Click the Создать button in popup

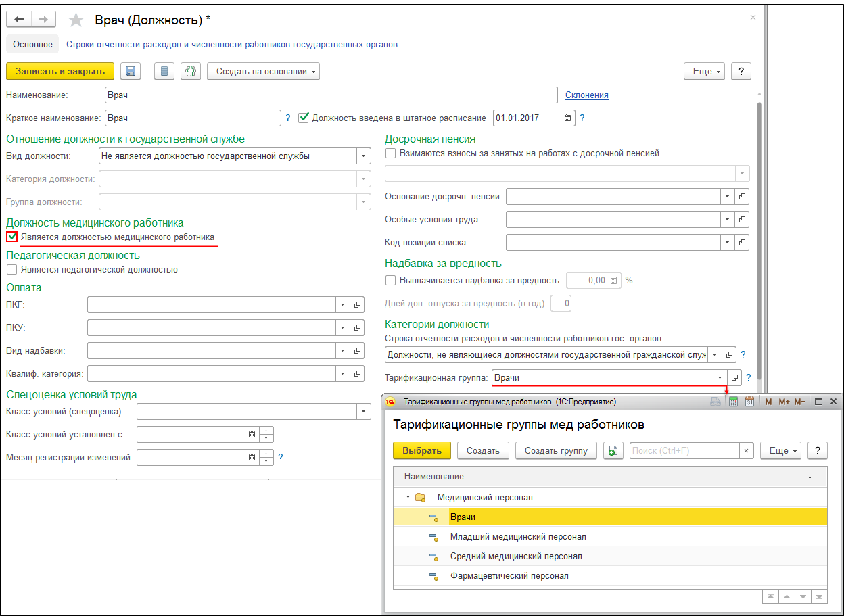tap(483, 451)
